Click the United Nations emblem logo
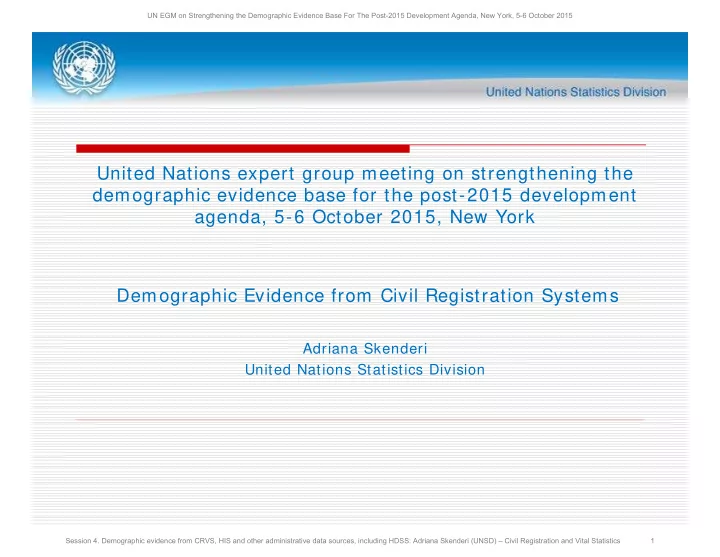This screenshot has width=720, height=557. [84, 68]
